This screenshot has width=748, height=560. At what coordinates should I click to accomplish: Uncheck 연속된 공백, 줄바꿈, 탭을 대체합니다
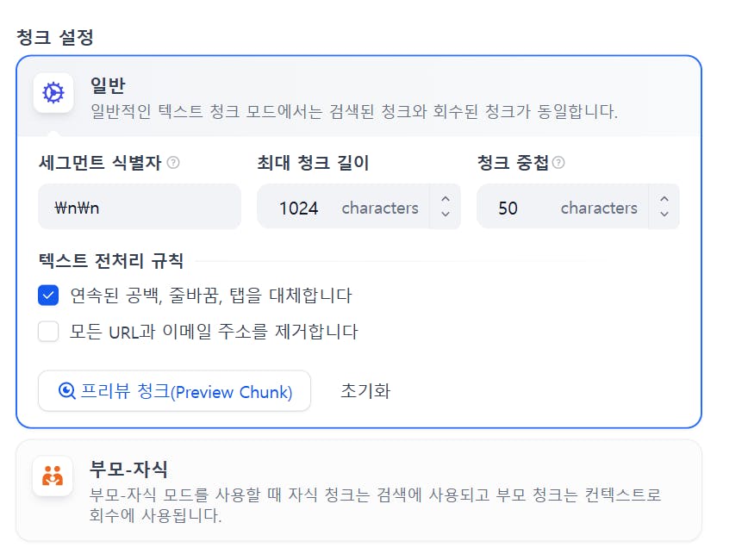click(x=48, y=296)
